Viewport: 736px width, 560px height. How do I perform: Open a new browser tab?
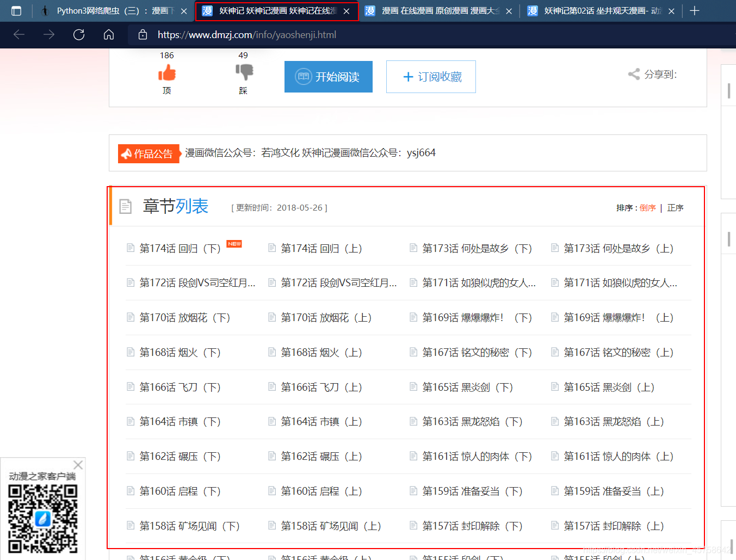point(695,11)
